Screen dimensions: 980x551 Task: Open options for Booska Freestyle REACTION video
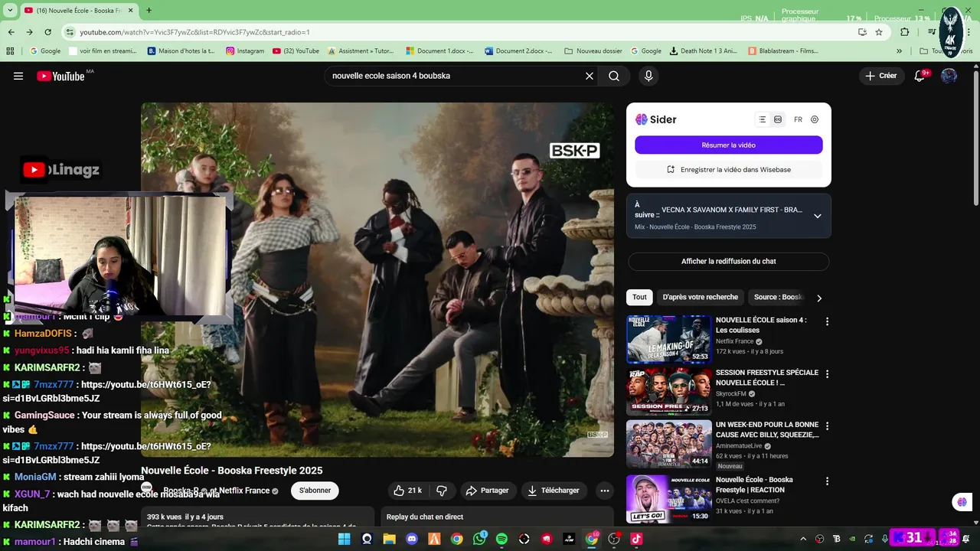point(827,481)
